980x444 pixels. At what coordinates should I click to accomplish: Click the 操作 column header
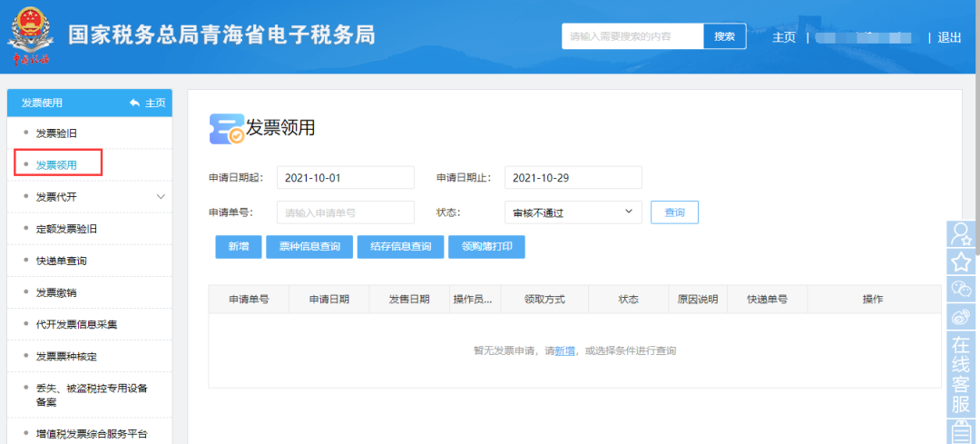click(x=873, y=299)
